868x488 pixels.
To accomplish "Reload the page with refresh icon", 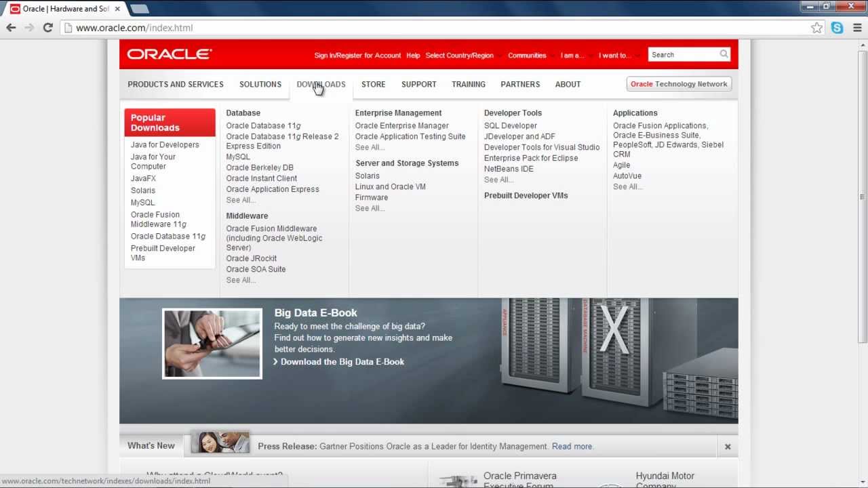I will 47,28.
